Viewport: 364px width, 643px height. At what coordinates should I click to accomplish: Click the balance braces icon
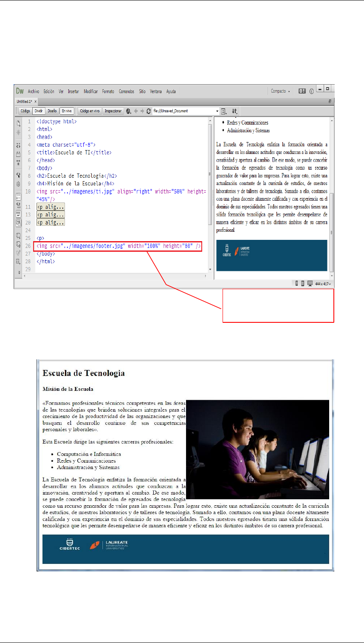(x=18, y=184)
